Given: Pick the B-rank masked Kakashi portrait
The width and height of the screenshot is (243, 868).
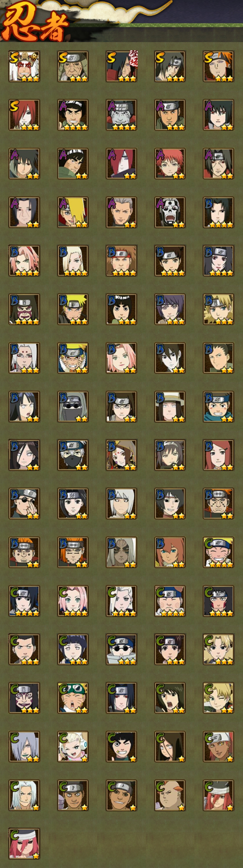Looking at the screenshot, I should pyautogui.click(x=73, y=455).
